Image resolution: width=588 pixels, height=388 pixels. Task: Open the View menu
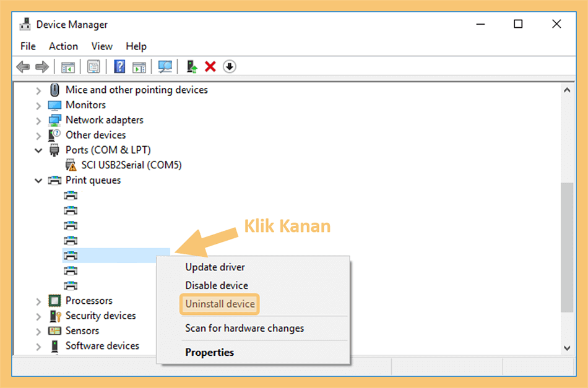[x=102, y=46]
